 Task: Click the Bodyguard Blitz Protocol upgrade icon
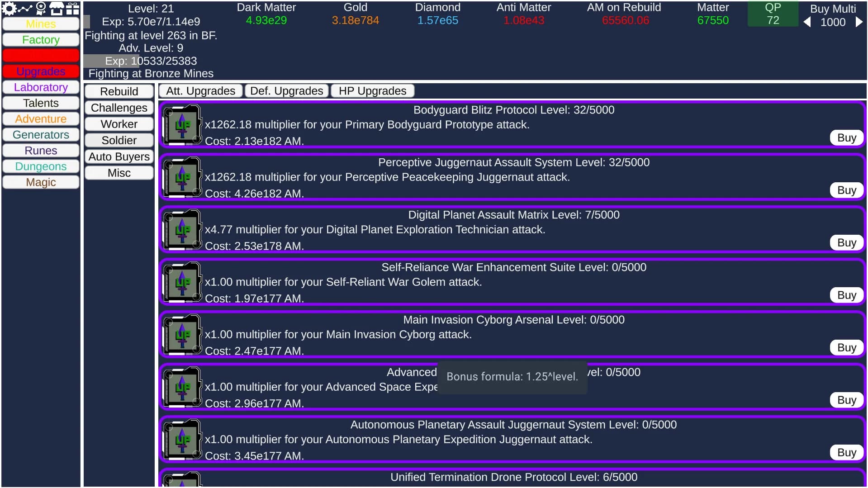click(x=182, y=125)
